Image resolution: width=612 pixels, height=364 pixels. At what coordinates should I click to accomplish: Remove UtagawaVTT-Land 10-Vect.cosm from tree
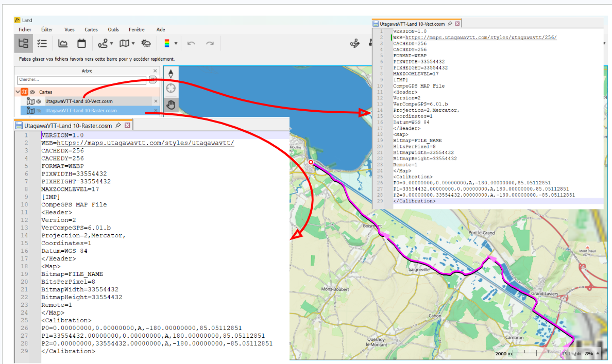156,101
